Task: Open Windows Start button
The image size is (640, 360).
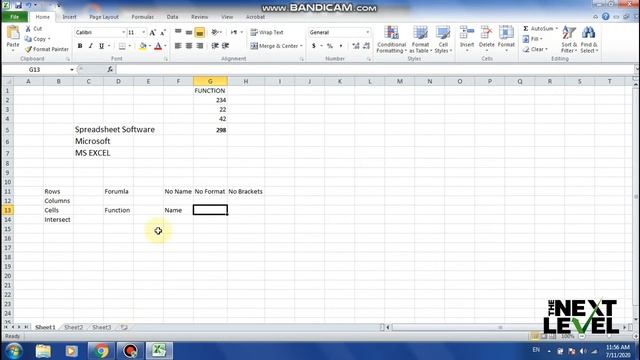Action: pyautogui.click(x=13, y=351)
